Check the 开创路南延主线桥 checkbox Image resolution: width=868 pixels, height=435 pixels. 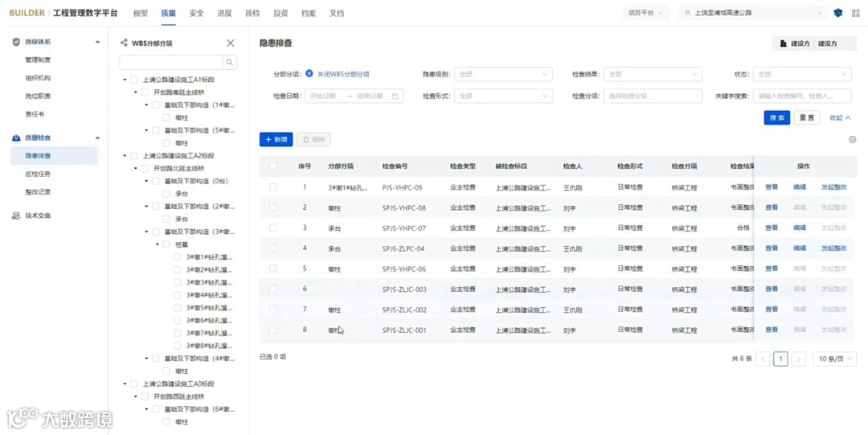coord(145,92)
